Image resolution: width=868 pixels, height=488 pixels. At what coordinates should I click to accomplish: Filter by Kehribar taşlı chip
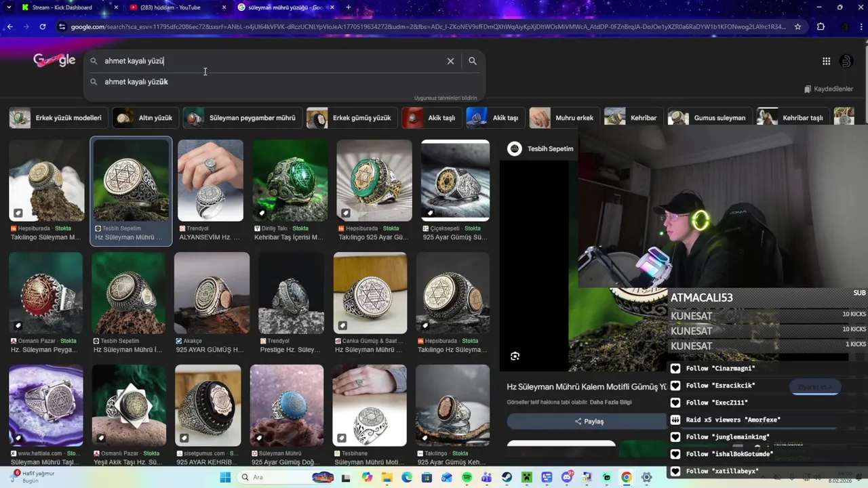coord(792,118)
